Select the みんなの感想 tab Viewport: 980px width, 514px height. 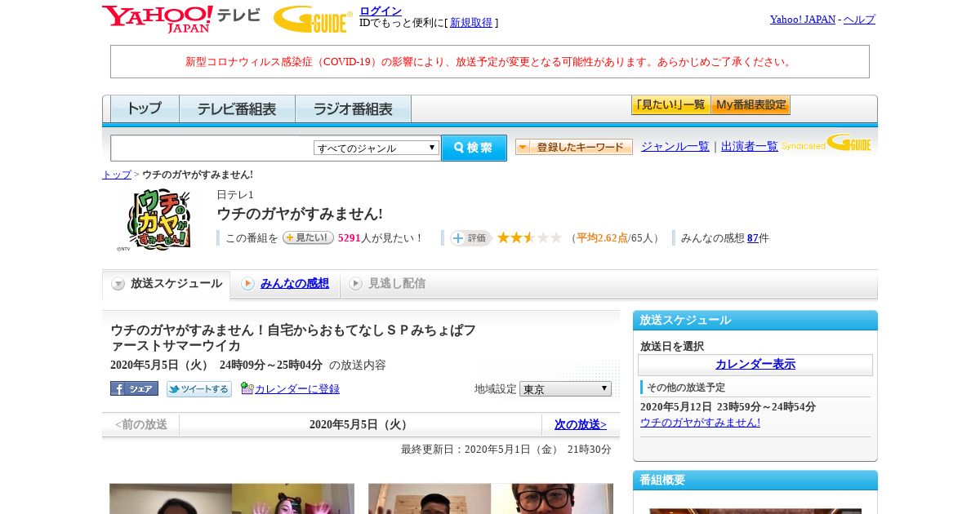295,283
